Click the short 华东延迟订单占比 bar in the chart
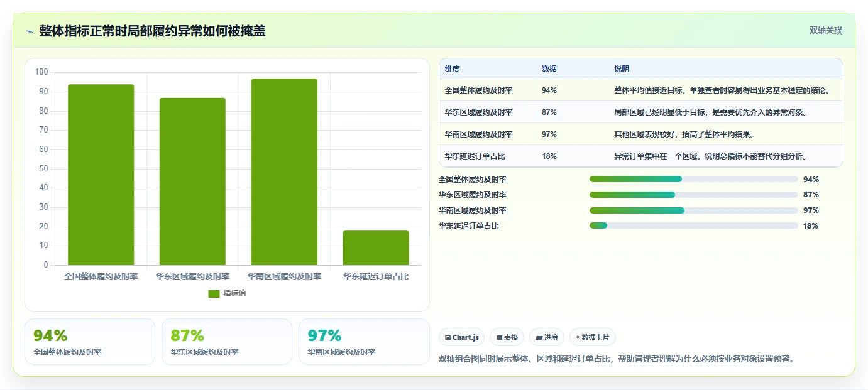Screen dimensions: 868x390 (376, 248)
